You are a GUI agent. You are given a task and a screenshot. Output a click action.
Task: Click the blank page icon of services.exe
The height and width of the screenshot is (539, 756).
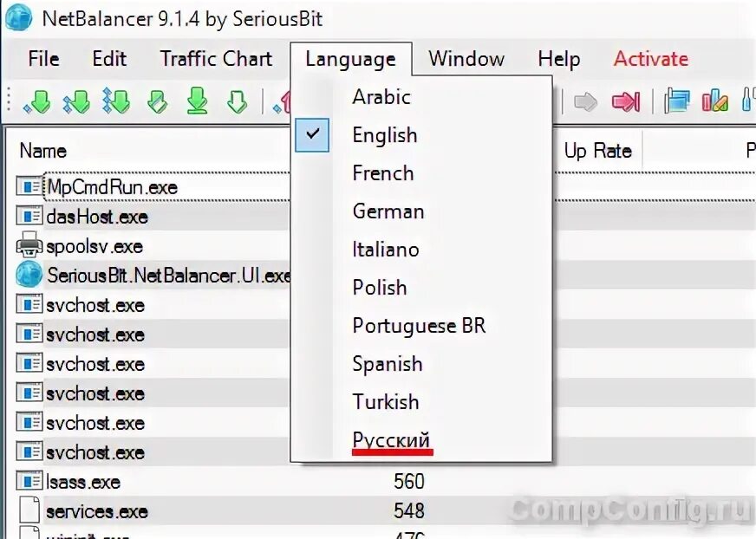click(x=29, y=510)
